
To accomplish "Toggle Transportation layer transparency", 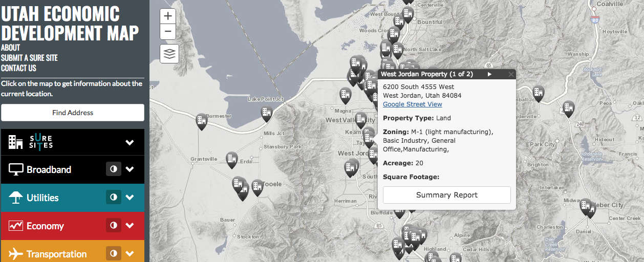I will pyautogui.click(x=114, y=253).
